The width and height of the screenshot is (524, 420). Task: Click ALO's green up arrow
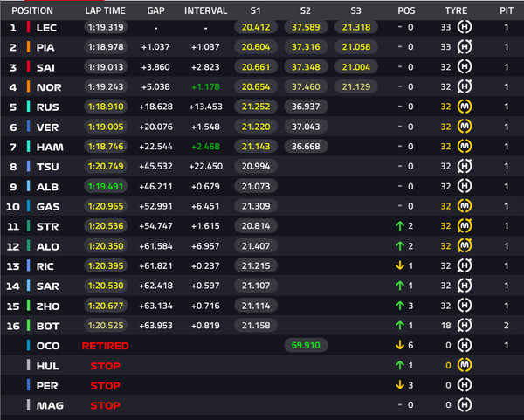400,246
